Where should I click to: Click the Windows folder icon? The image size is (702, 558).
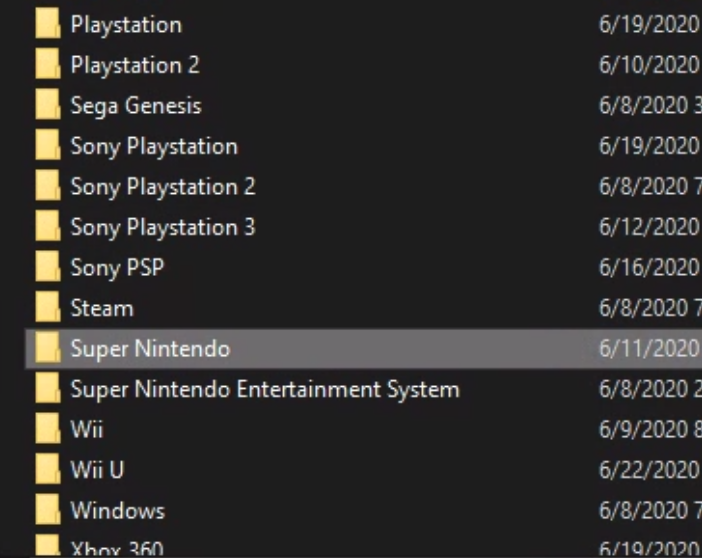[48, 511]
